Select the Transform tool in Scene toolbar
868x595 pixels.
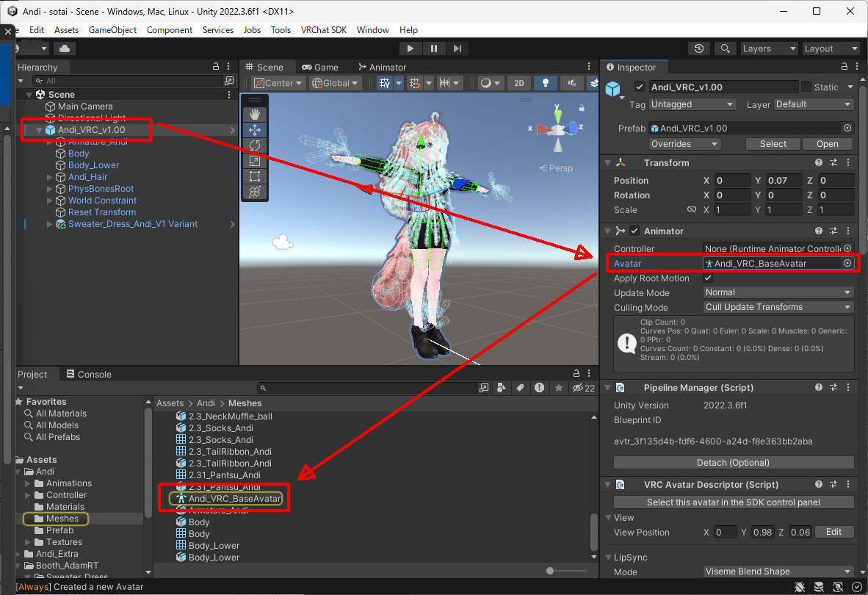(x=255, y=192)
